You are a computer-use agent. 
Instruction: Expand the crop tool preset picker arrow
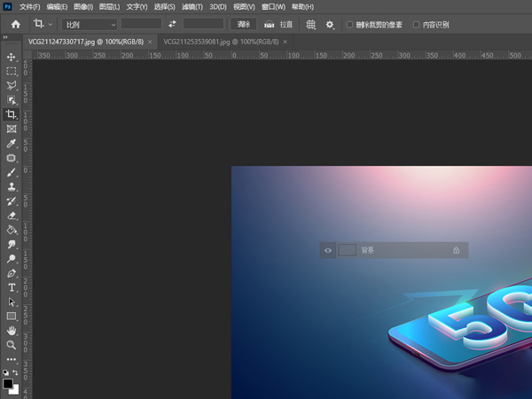pos(51,25)
